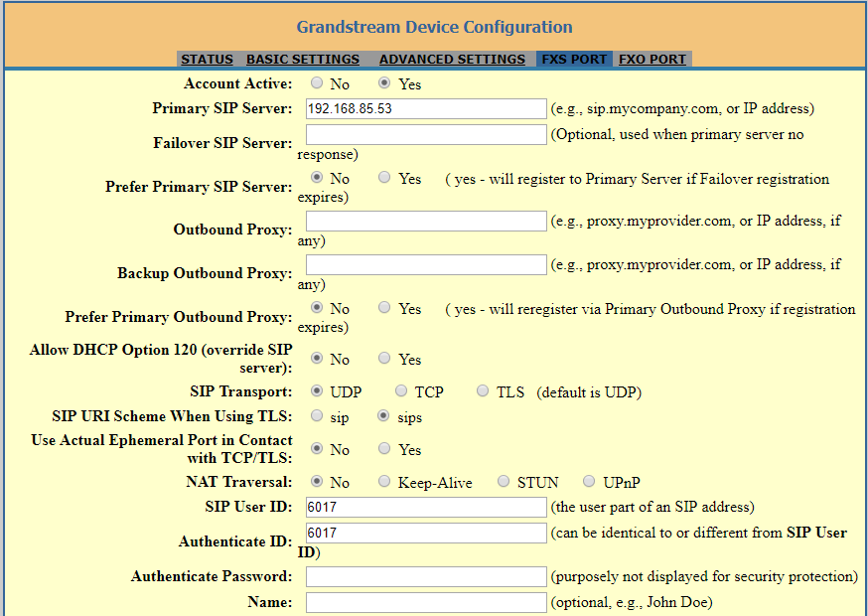The height and width of the screenshot is (616, 868).
Task: Click the 'NAT Traversal:' label
Action: (x=239, y=482)
